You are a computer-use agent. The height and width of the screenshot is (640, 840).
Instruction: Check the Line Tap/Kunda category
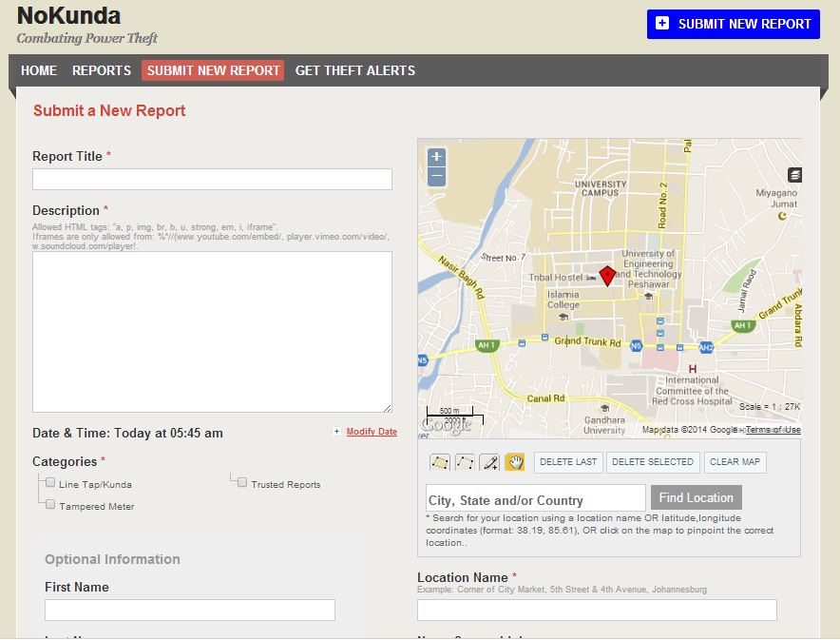(50, 482)
